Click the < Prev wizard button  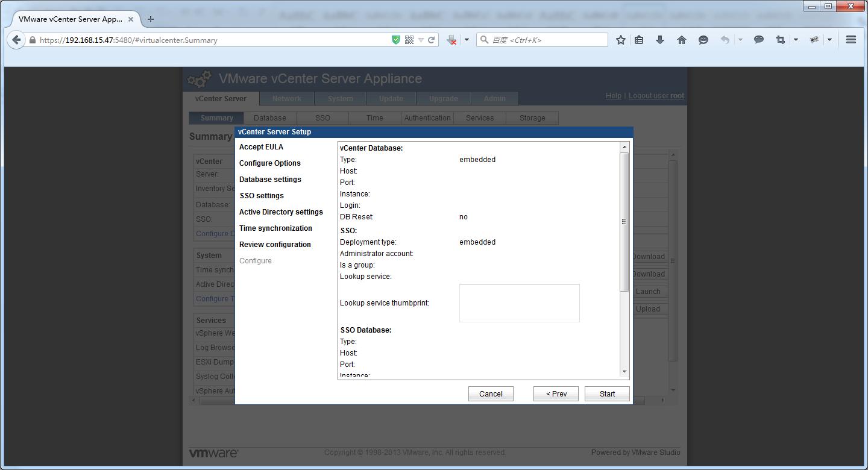556,394
